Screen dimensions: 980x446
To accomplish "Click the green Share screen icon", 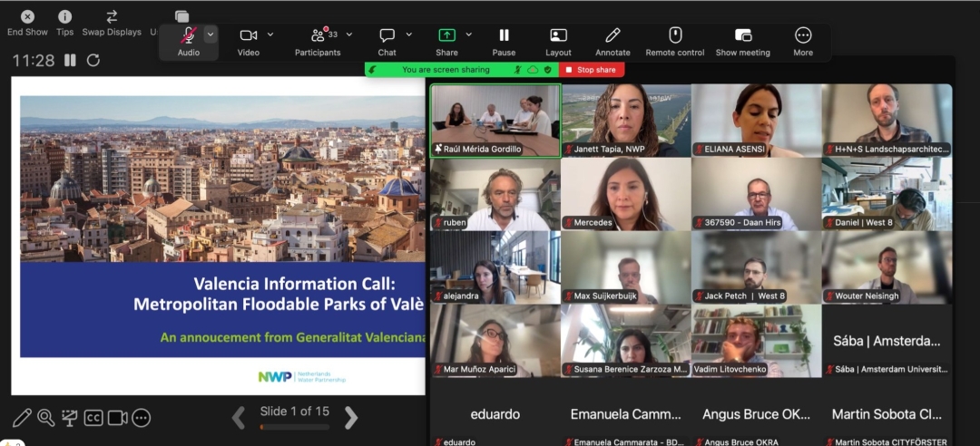I will click(x=446, y=35).
